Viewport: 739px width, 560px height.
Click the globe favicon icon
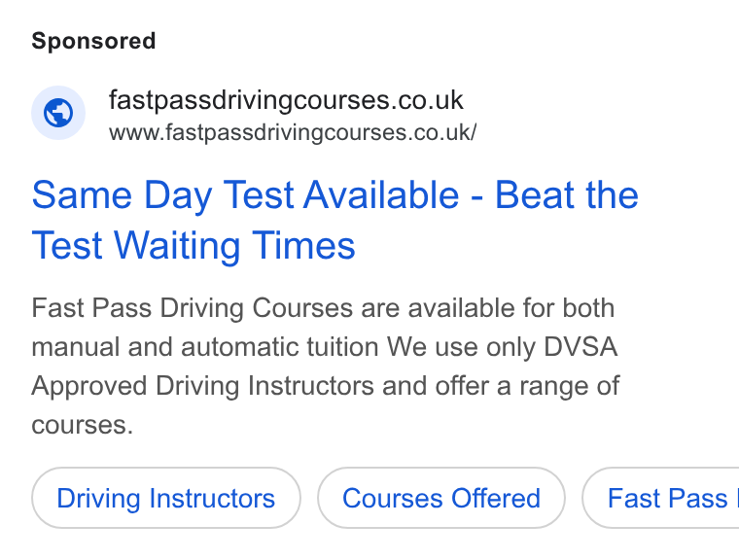click(58, 113)
